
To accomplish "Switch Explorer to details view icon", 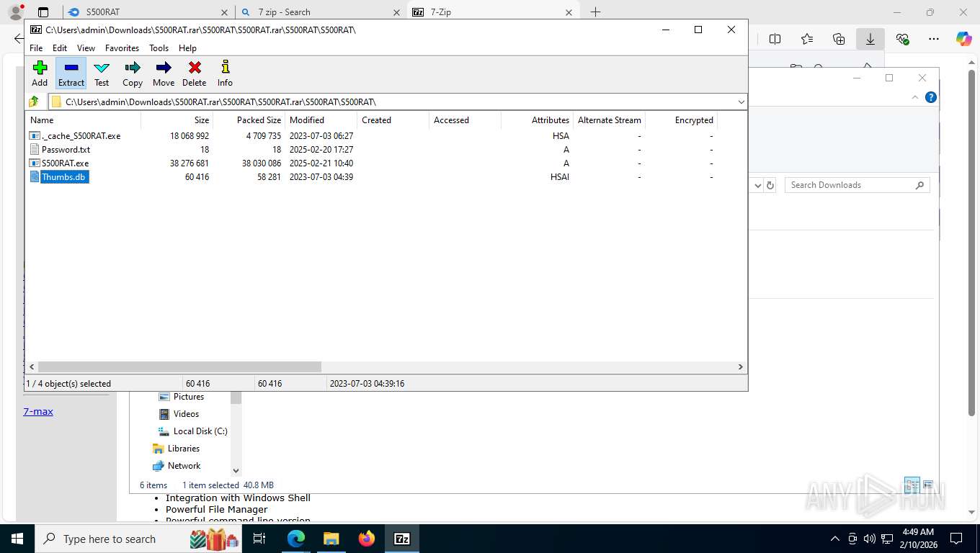I will 912,485.
